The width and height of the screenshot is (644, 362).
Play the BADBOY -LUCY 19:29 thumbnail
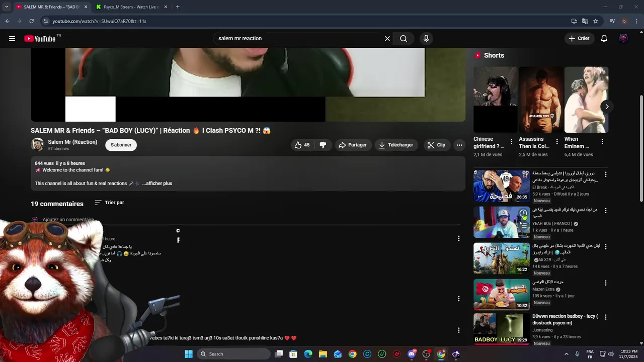point(502,329)
